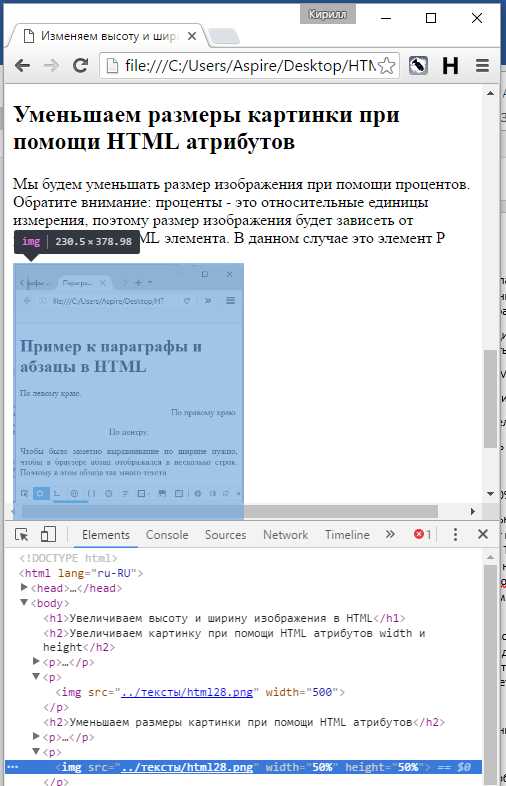The image size is (506, 786).
Task: Open link ../тексты/html28.png in width=500 img
Action: pyautogui.click(x=187, y=692)
